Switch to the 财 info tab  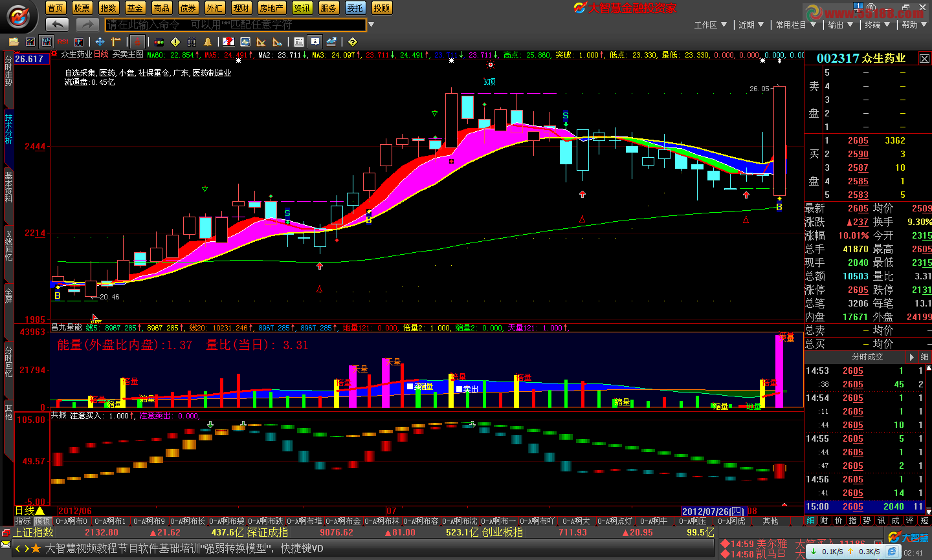click(824, 521)
